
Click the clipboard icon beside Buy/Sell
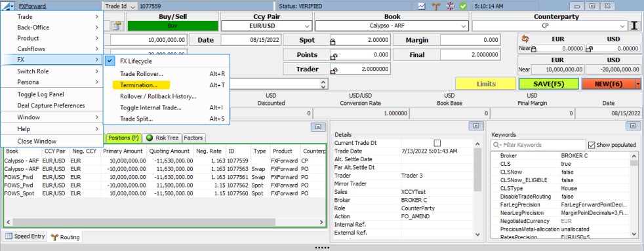pos(117,26)
